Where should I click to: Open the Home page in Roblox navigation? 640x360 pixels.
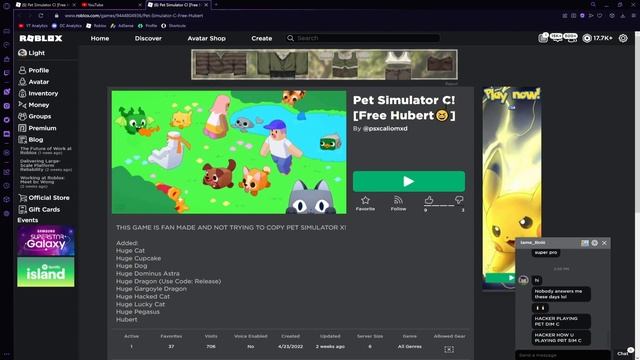[x=100, y=38]
